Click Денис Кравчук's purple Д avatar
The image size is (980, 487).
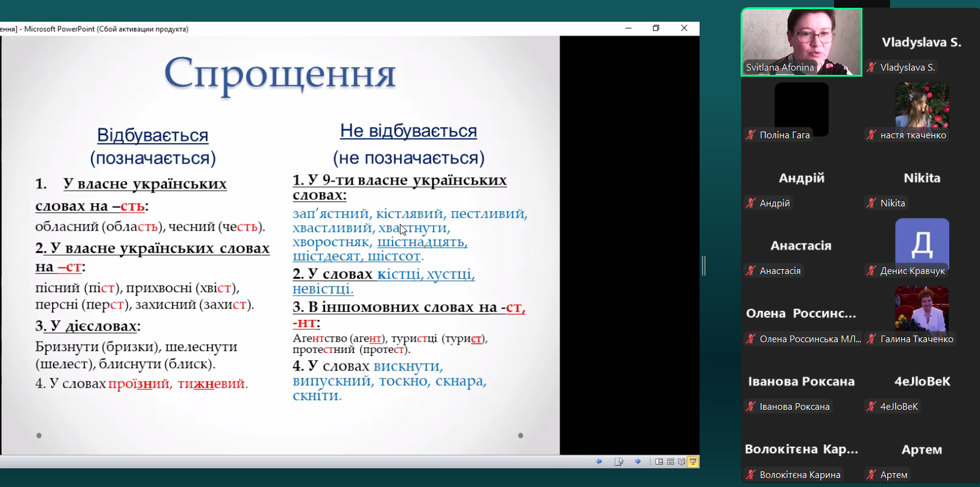point(922,243)
